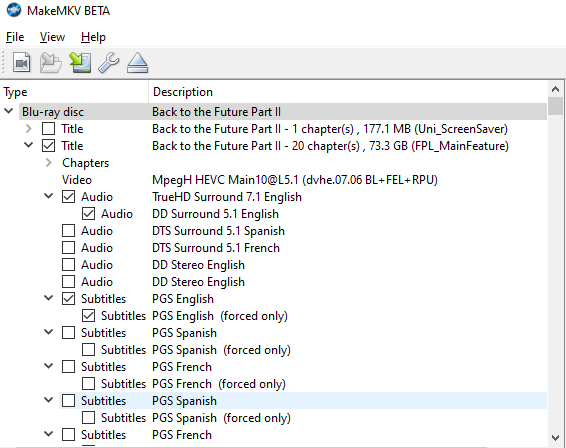The image size is (566, 448).
Task: Click the scrollbar up arrow
Action: pos(556,89)
